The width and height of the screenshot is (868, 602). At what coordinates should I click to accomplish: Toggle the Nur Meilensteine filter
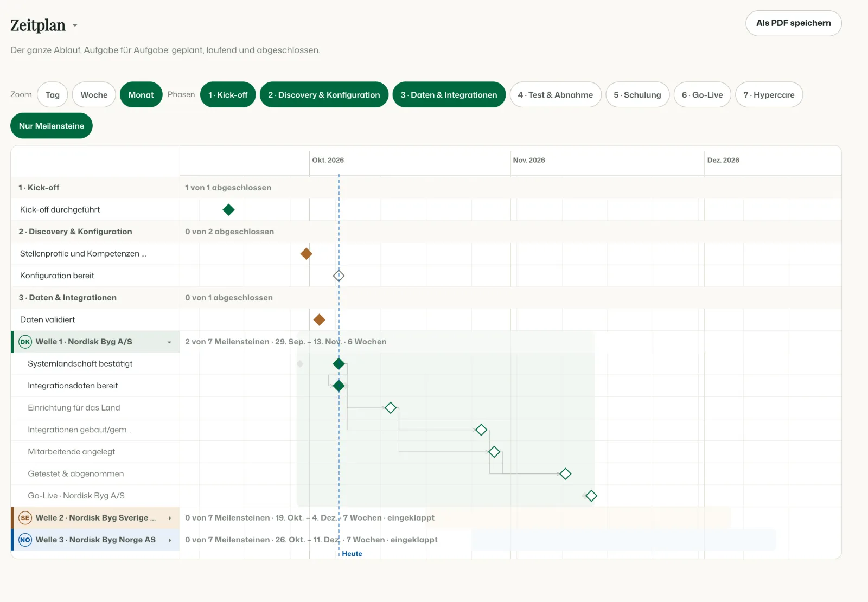click(52, 126)
